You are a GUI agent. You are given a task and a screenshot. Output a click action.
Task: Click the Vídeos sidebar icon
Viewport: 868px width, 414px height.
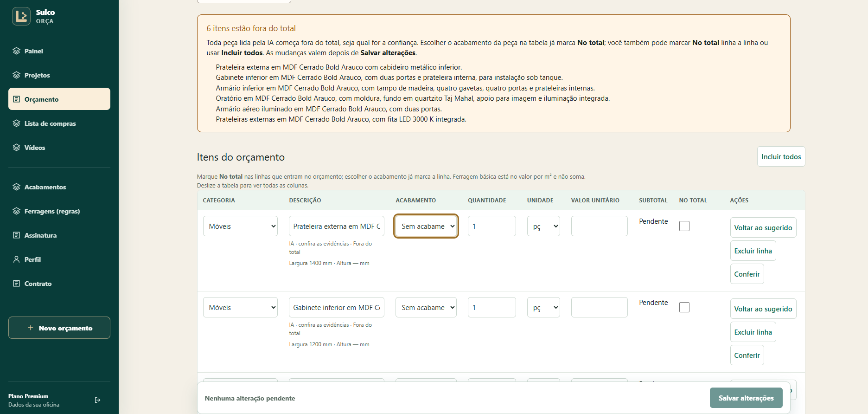(17, 148)
